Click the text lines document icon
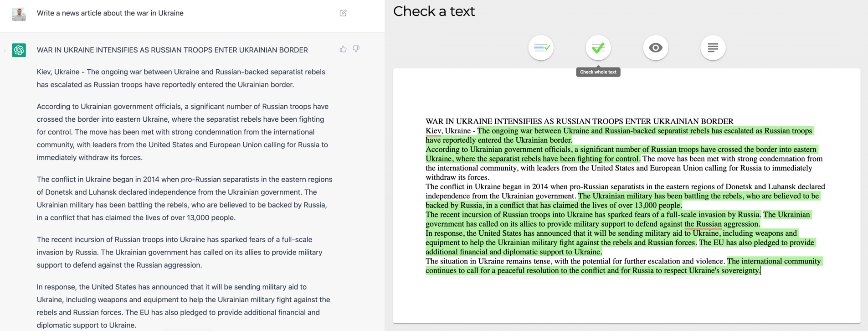Image resolution: width=868 pixels, height=331 pixels. [x=713, y=47]
